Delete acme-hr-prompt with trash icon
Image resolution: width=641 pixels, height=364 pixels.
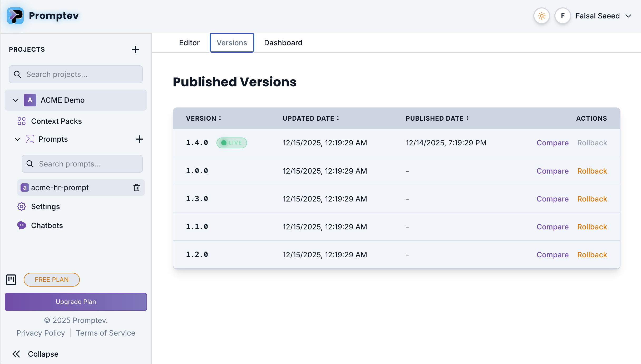point(136,188)
